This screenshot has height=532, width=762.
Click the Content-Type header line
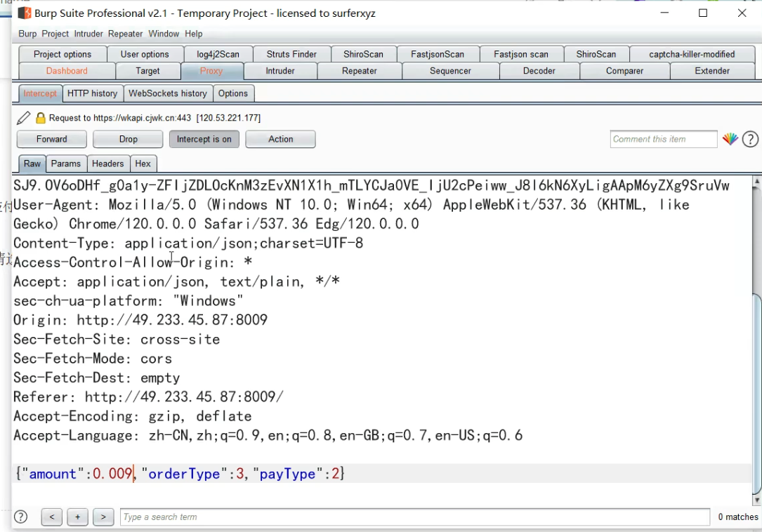pyautogui.click(x=188, y=243)
